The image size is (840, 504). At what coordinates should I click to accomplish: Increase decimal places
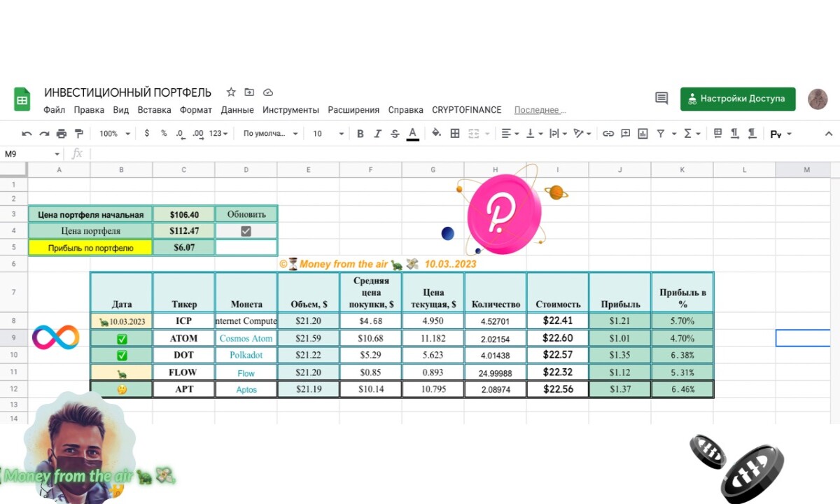(x=198, y=133)
